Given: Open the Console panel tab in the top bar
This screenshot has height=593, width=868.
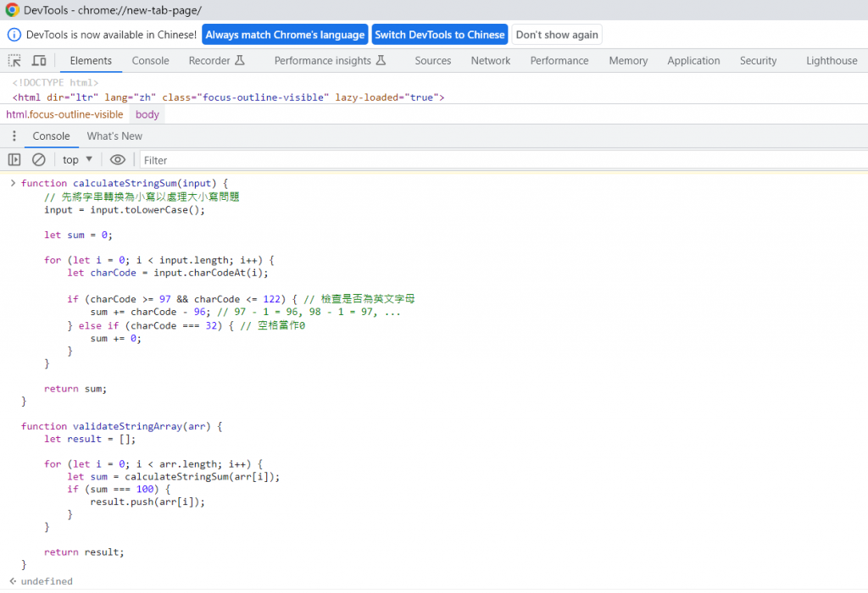Looking at the screenshot, I should coord(151,60).
